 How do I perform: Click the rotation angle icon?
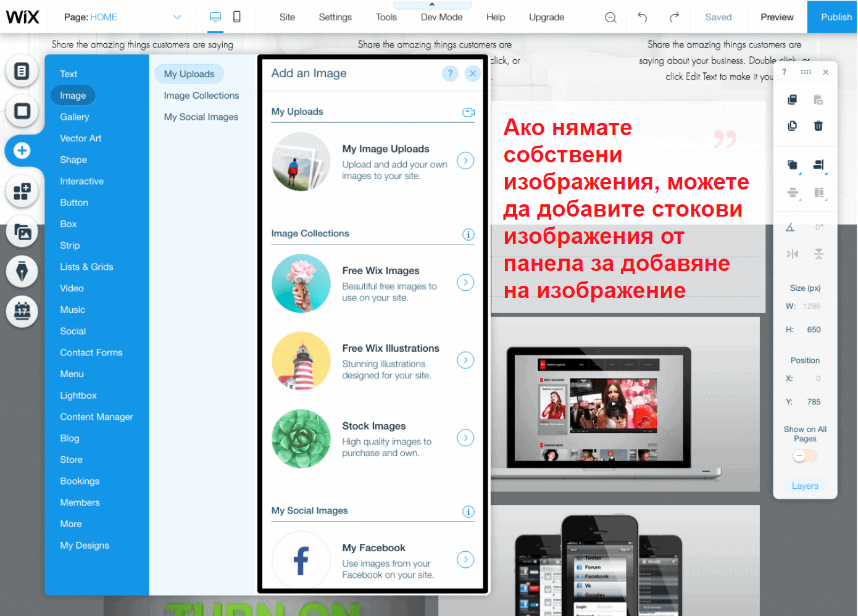[x=790, y=227]
